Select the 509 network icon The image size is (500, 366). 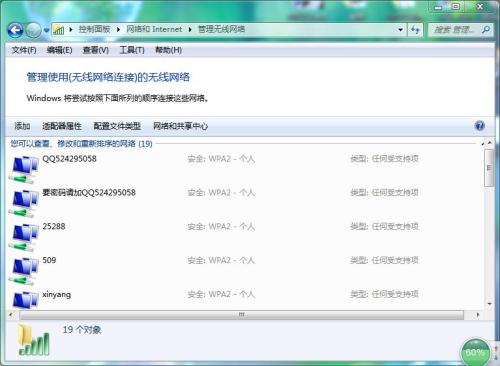24,271
